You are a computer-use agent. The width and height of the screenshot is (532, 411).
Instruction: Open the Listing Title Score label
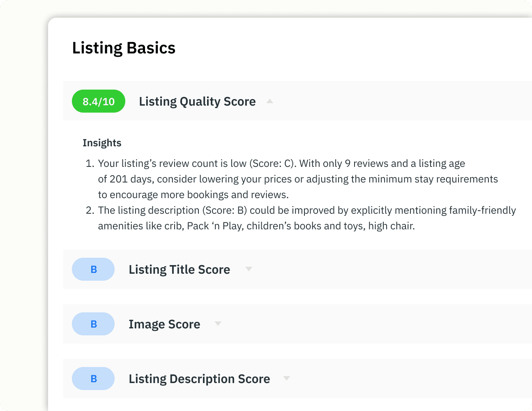pyautogui.click(x=179, y=270)
